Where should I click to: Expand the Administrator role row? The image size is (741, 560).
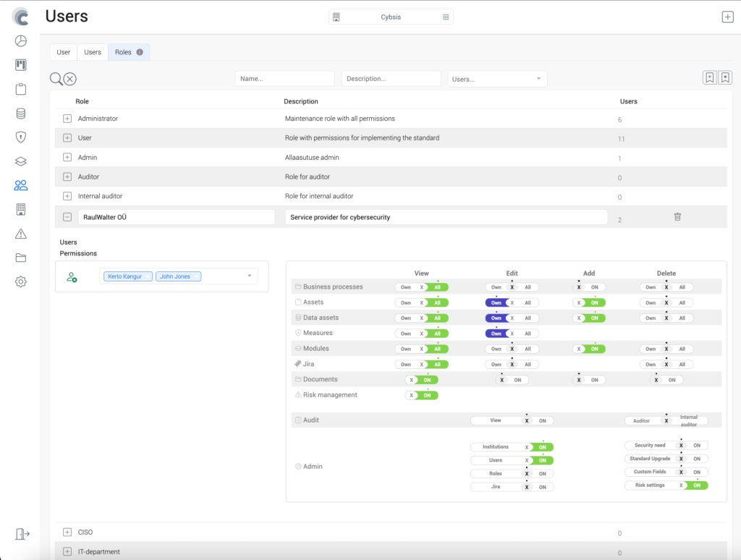point(67,119)
